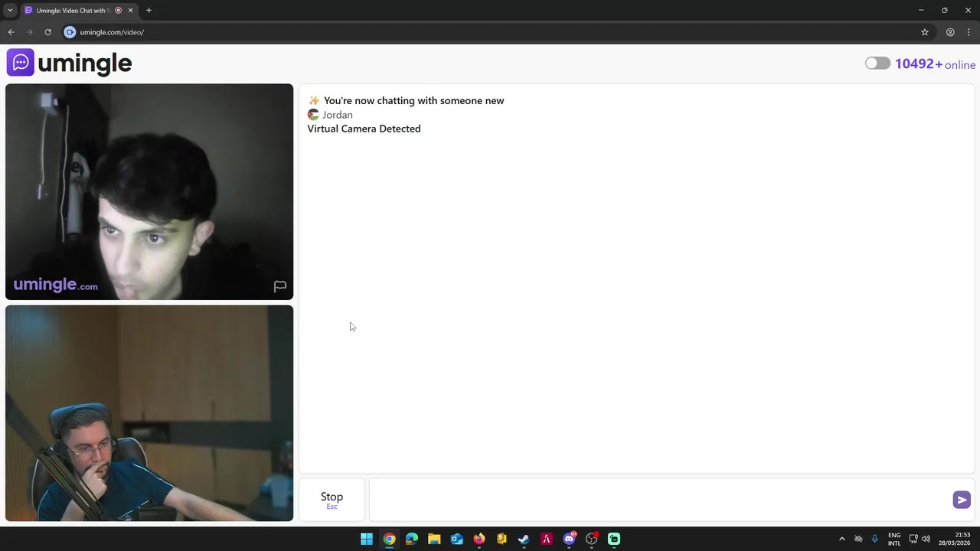Open the ENG INTL language switcher
Screen dimensions: 980x551
[894, 539]
